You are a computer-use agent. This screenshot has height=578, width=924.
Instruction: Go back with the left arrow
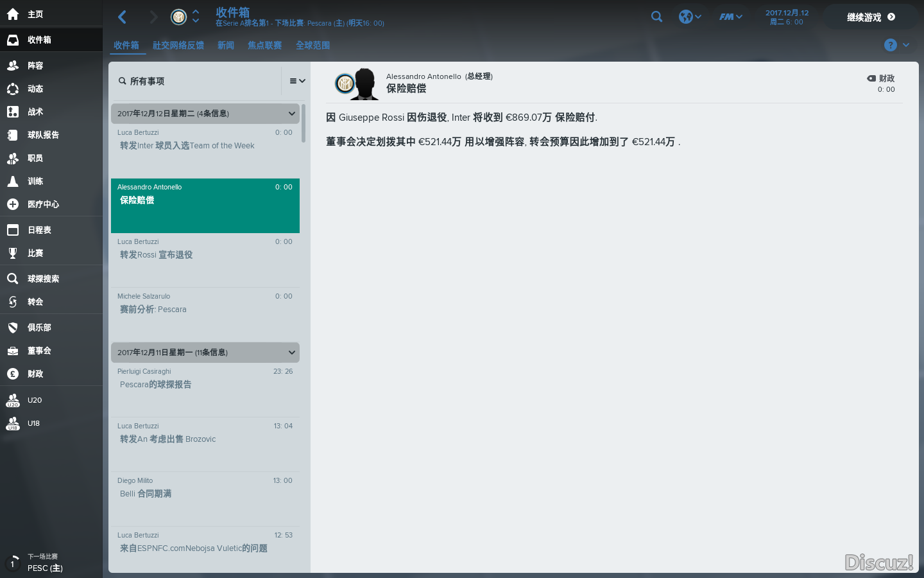pos(122,17)
